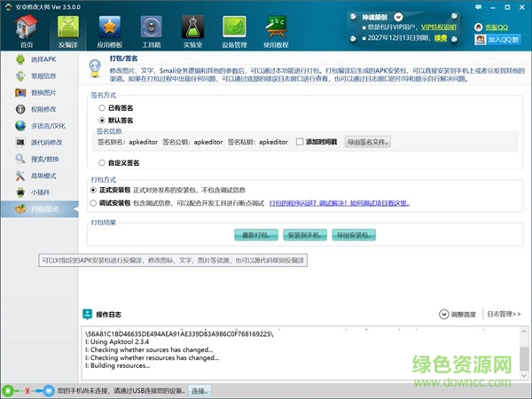Switch to 权限修改 sidebar item

point(42,109)
